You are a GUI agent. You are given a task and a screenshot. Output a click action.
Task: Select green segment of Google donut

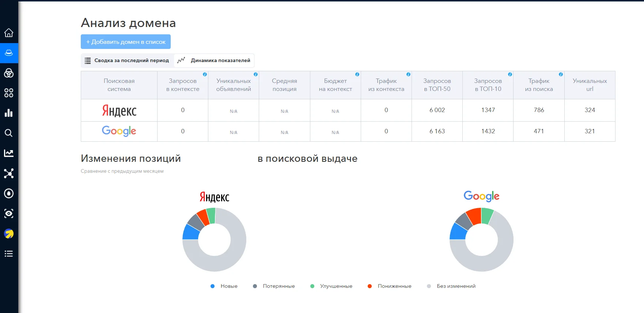pyautogui.click(x=487, y=215)
